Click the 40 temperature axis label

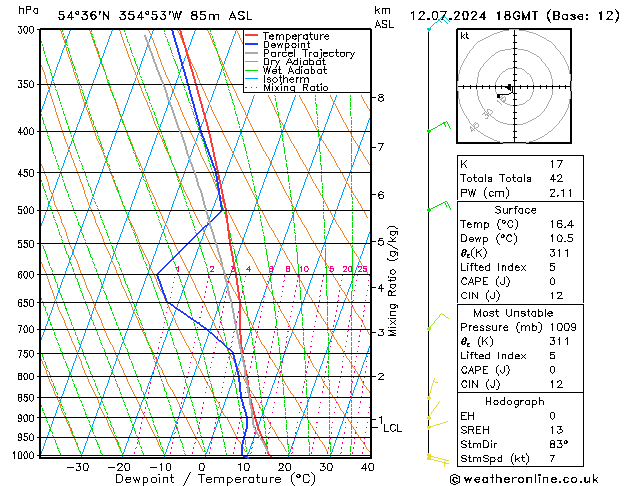tap(367, 467)
